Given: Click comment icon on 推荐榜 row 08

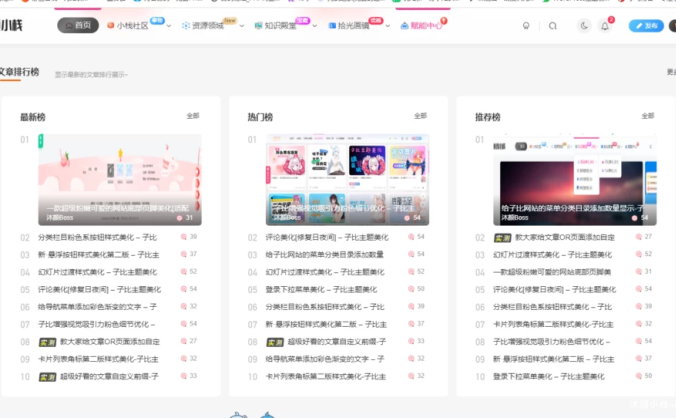Looking at the screenshot, I should tap(639, 341).
